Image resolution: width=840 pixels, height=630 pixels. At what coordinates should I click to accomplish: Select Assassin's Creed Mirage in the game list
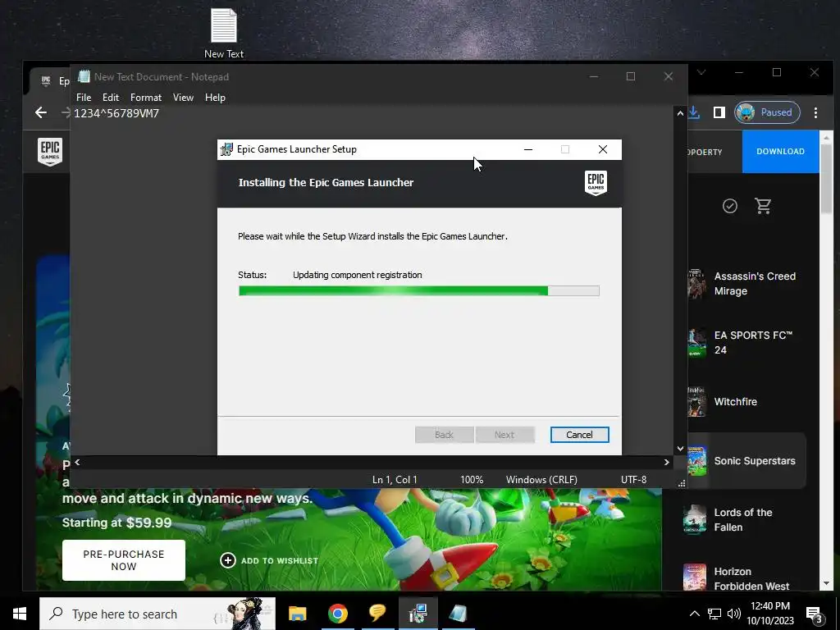click(x=746, y=283)
